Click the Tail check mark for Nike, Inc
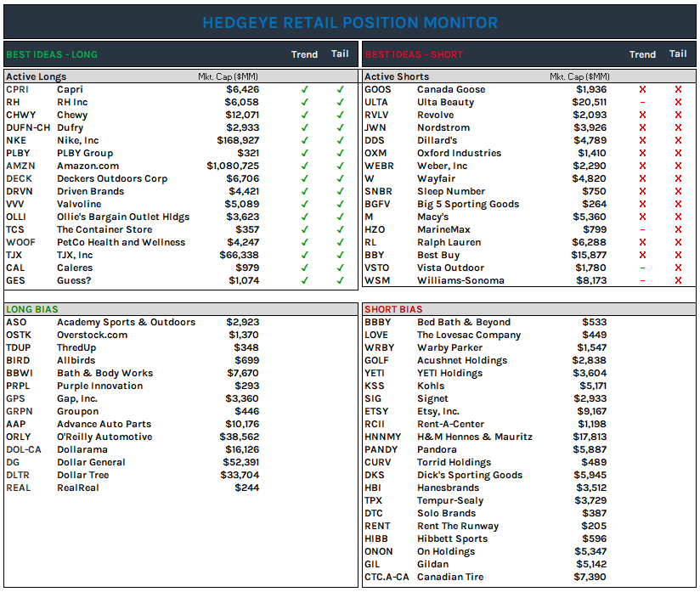700x592 pixels. pos(340,140)
